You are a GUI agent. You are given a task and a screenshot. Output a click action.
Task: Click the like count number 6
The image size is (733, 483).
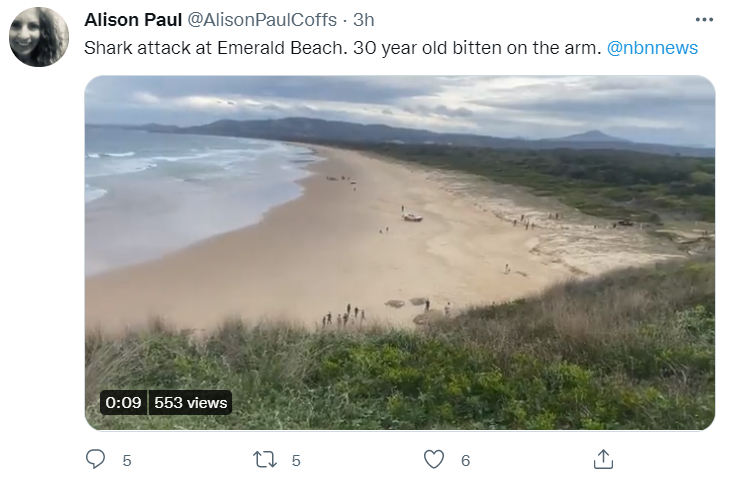465,461
